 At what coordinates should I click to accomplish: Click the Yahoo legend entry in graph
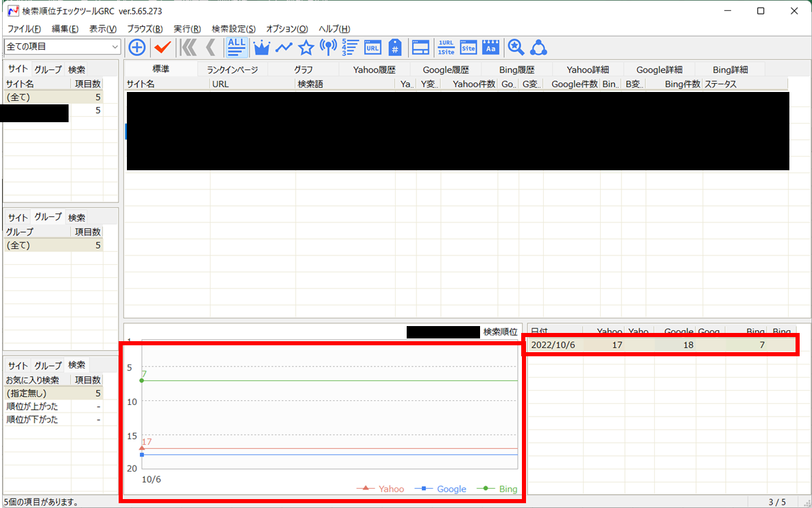[x=381, y=489]
